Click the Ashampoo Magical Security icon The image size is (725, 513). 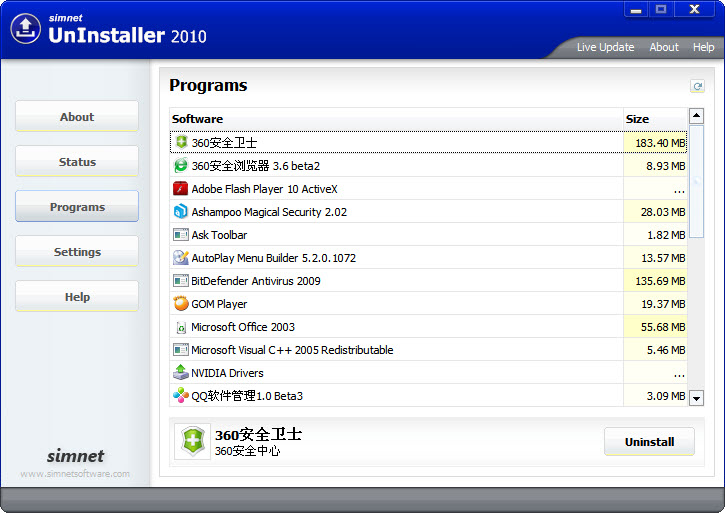pyautogui.click(x=180, y=212)
